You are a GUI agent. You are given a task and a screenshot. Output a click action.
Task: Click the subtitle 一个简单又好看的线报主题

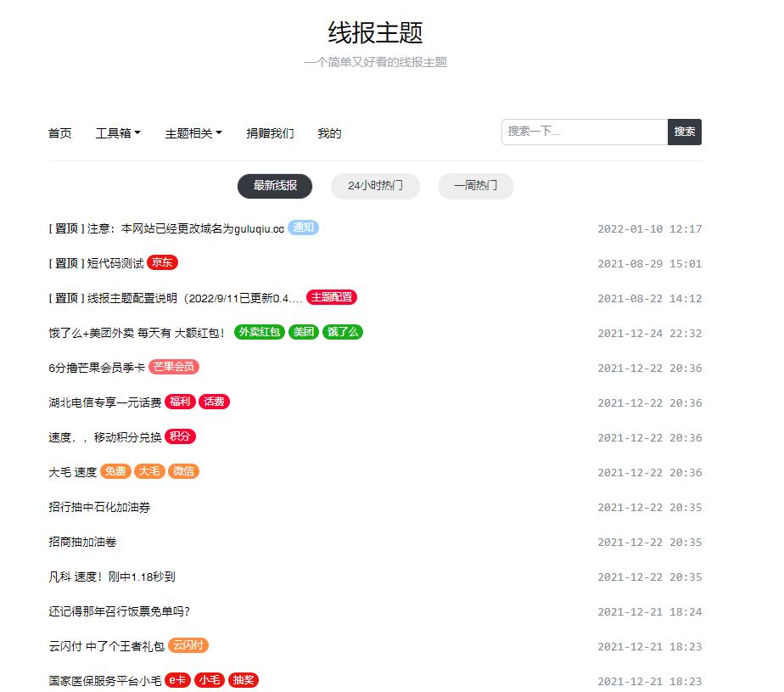[x=375, y=62]
